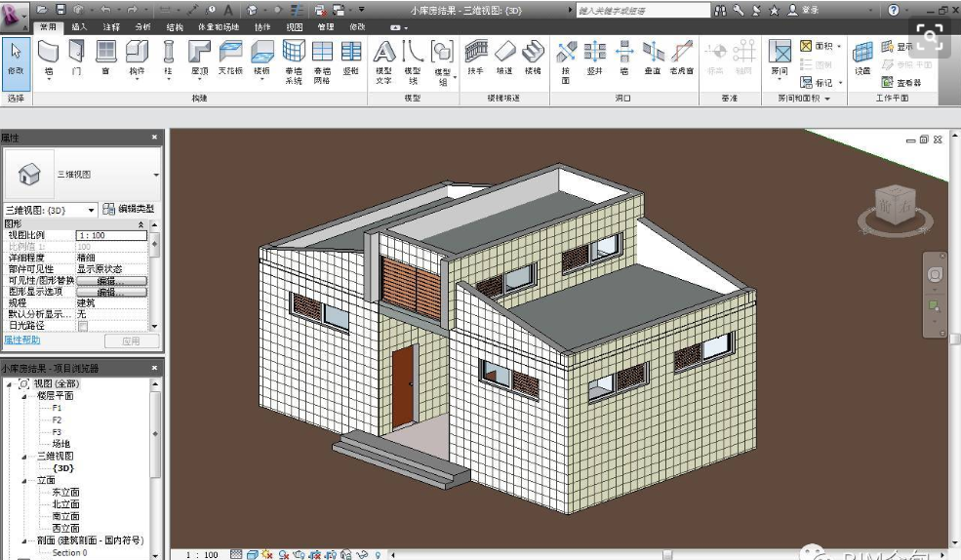Click the Text (A) icon in quick access toolbar
Image resolution: width=961 pixels, height=560 pixels.
[x=228, y=10]
